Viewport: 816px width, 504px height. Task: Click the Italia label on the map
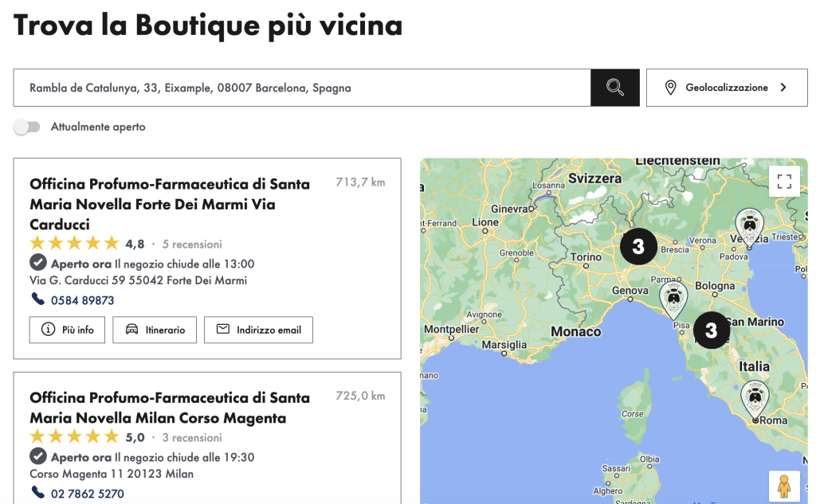(754, 366)
